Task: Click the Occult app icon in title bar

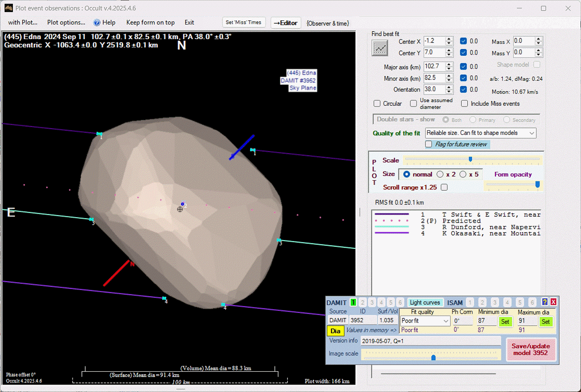Action: point(8,8)
